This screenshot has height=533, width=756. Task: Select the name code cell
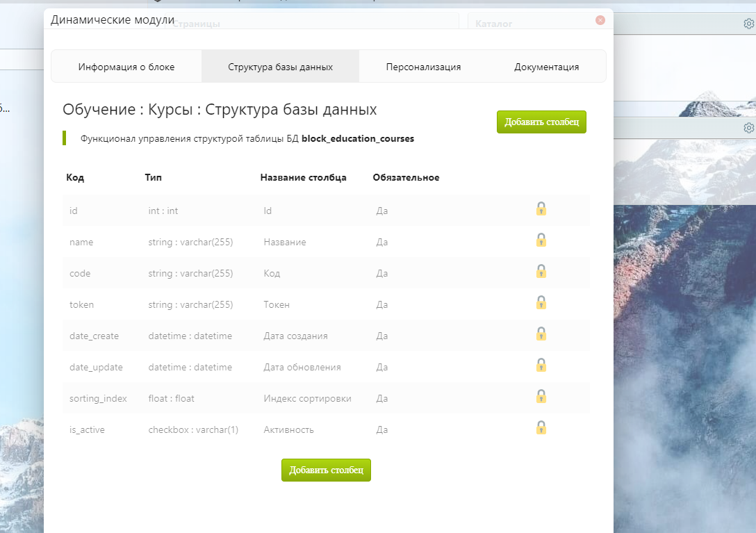pyautogui.click(x=81, y=242)
